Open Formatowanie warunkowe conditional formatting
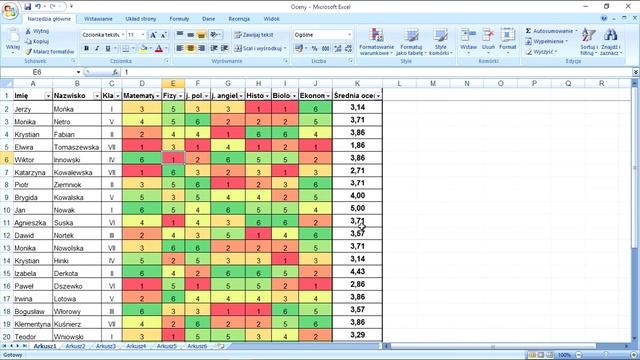 click(376, 41)
